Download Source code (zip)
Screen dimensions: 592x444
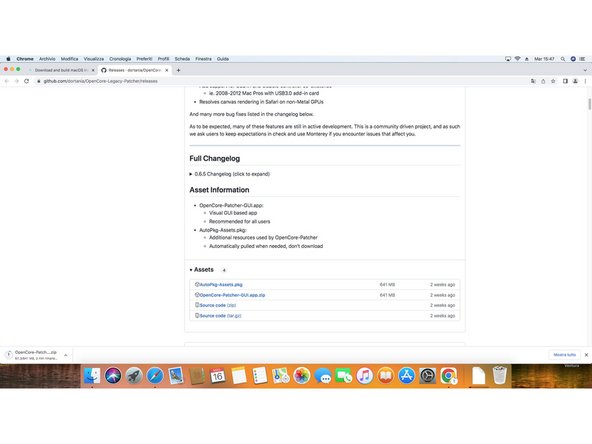(x=217, y=305)
